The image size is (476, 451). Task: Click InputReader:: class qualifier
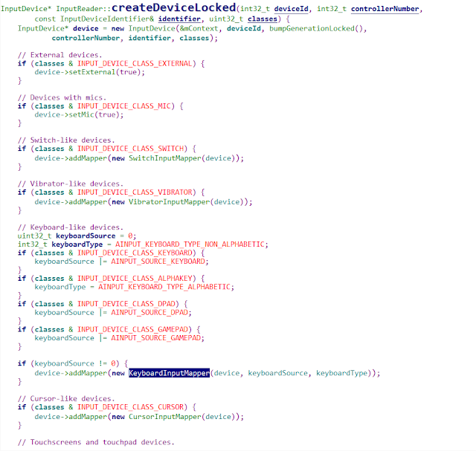click(83, 9)
